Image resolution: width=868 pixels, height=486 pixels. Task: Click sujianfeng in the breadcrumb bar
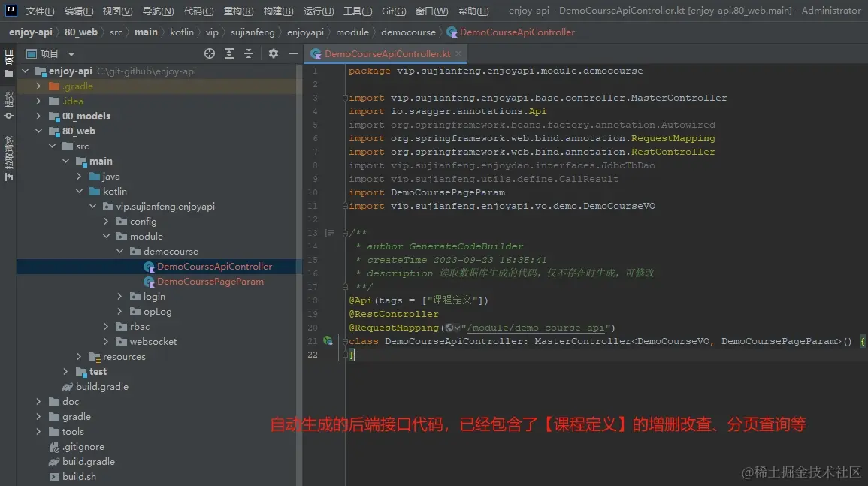pos(253,32)
